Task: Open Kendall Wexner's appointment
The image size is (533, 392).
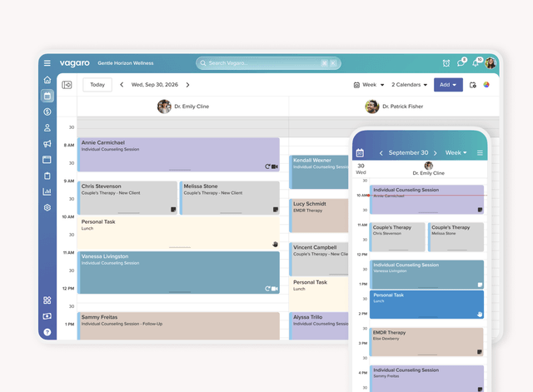Action: tap(319, 172)
